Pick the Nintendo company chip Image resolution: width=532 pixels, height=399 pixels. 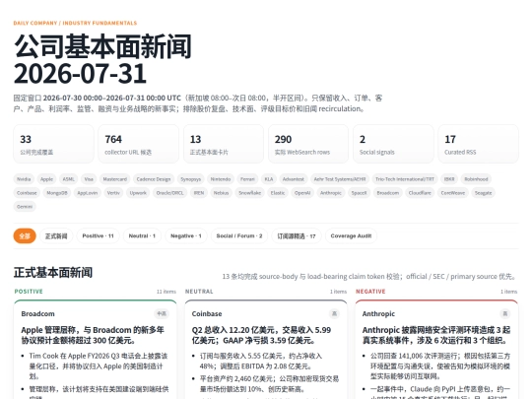click(x=221, y=179)
